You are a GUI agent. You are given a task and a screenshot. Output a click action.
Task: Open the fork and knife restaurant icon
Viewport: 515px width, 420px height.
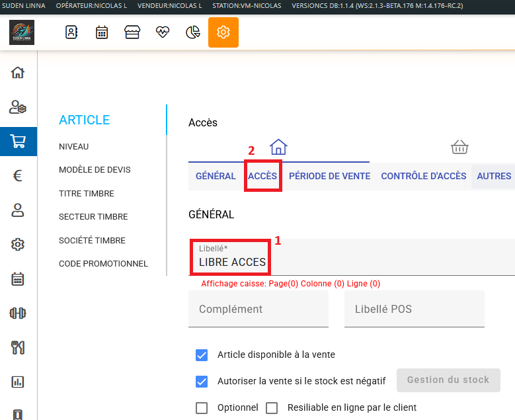(x=18, y=347)
